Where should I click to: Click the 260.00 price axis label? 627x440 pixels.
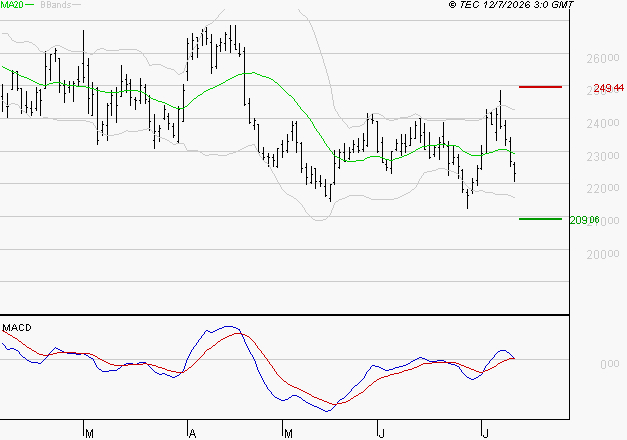[603, 59]
